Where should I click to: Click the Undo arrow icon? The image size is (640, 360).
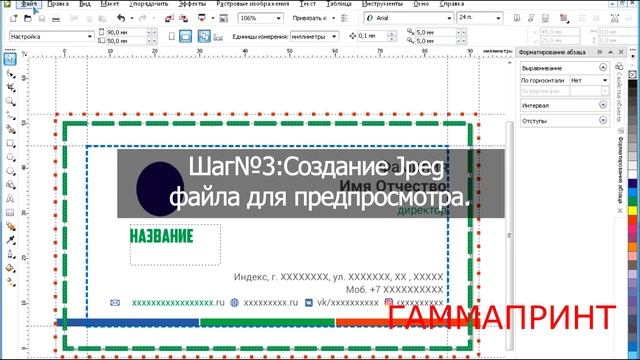tap(121, 18)
